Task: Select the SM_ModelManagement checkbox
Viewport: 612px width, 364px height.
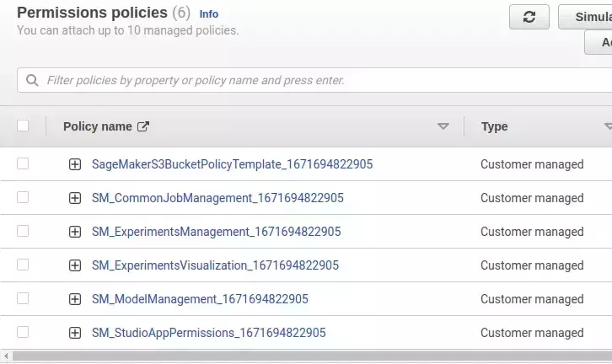Action: pos(23,298)
